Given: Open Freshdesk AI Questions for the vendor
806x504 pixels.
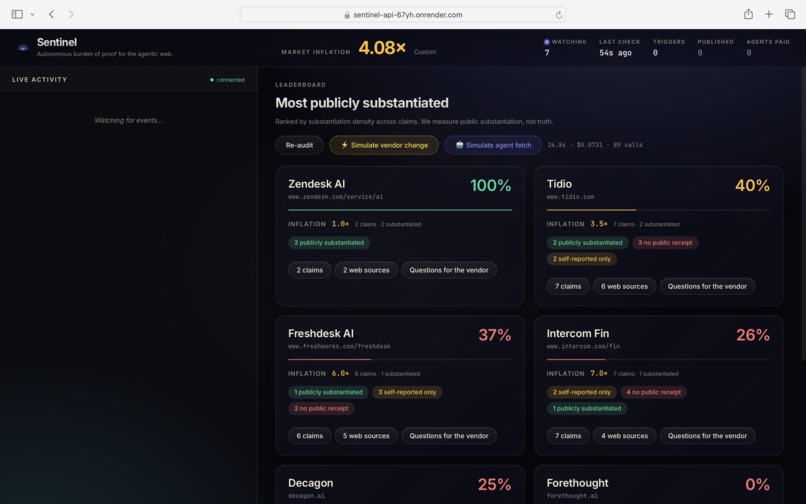Looking at the screenshot, I should pos(449,436).
